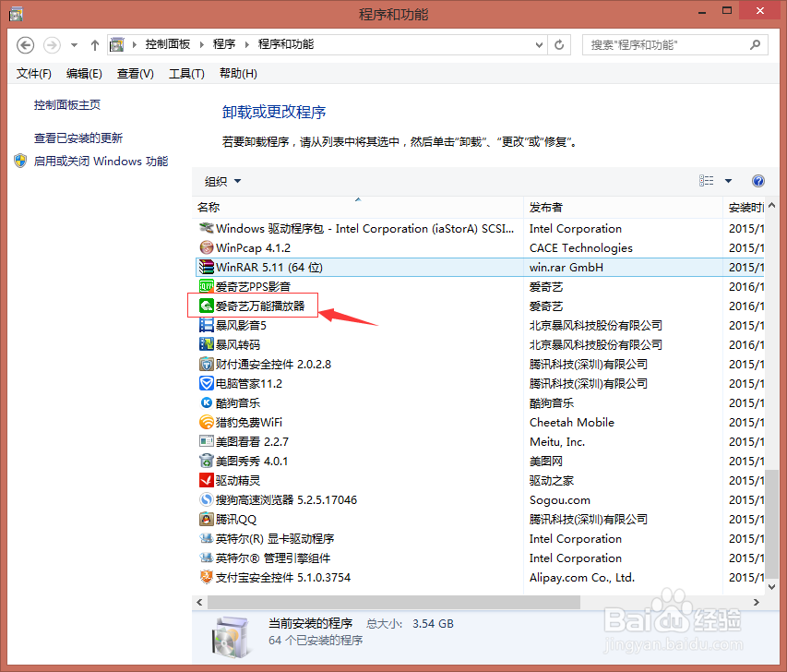Click the Windows 驱动程序包 Intel icon
787x672 pixels.
point(207,229)
